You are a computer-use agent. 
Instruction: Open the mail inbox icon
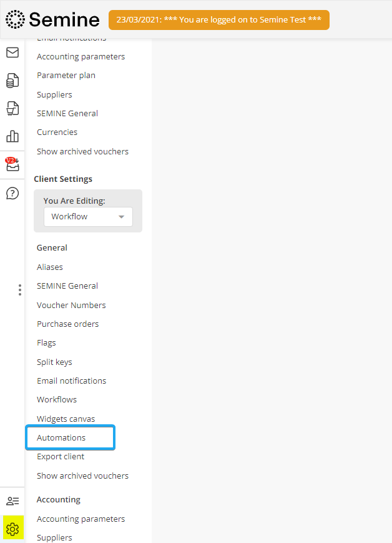click(12, 52)
